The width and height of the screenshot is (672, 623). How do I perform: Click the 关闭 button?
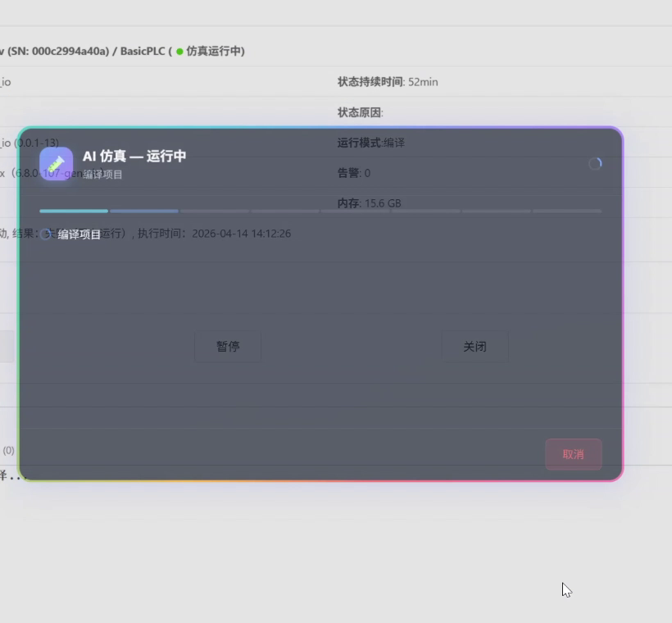click(x=474, y=347)
